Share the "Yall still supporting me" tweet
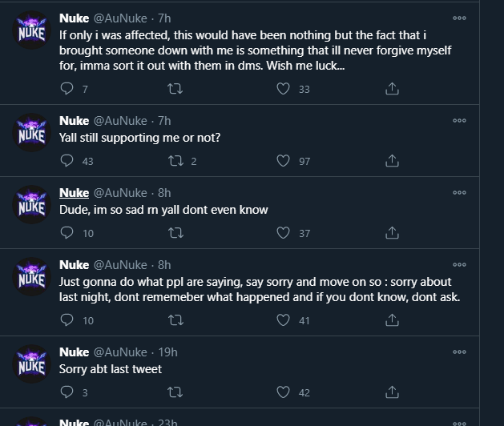504x426 pixels. (393, 161)
